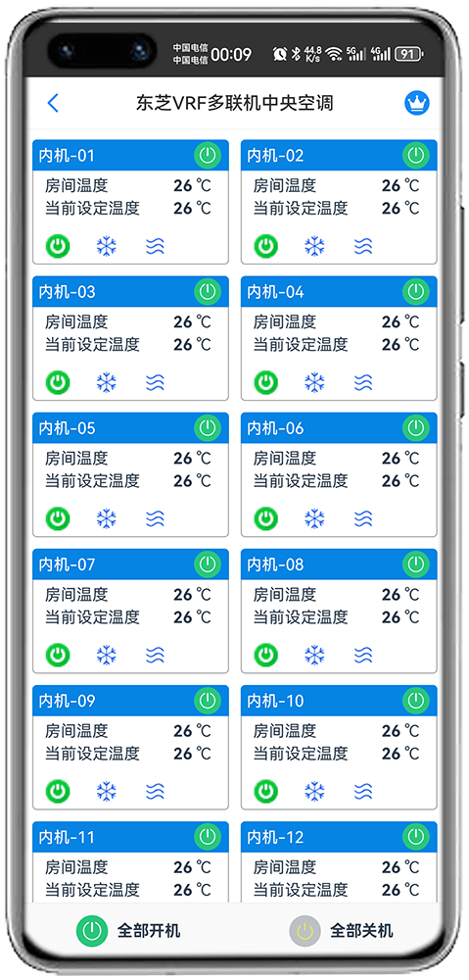The width and height of the screenshot is (469, 980).
Task: Click the green power status icon in 内机-08
Action: 266,655
